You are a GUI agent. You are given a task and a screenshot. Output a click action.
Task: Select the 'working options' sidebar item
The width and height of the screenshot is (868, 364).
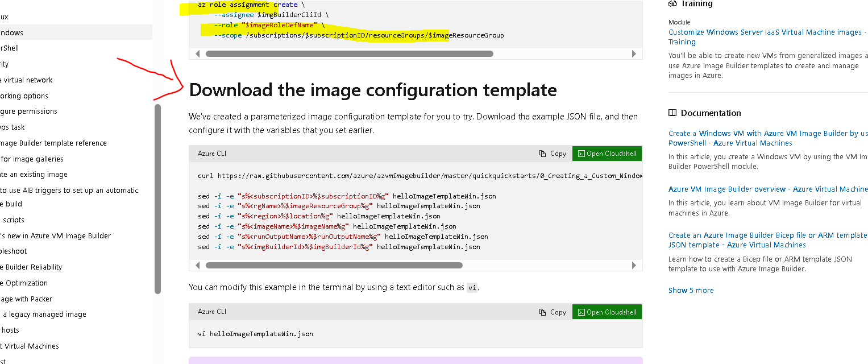(24, 96)
